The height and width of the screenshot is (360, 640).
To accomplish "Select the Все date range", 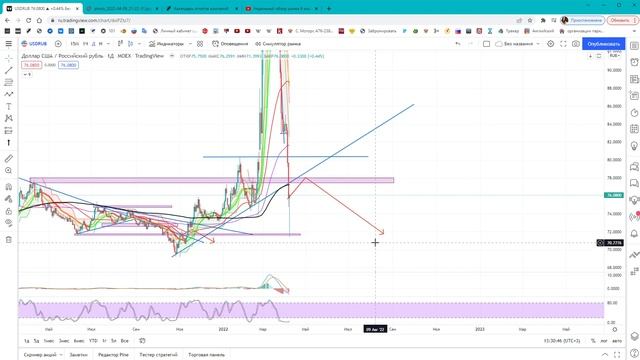I will pos(124,341).
